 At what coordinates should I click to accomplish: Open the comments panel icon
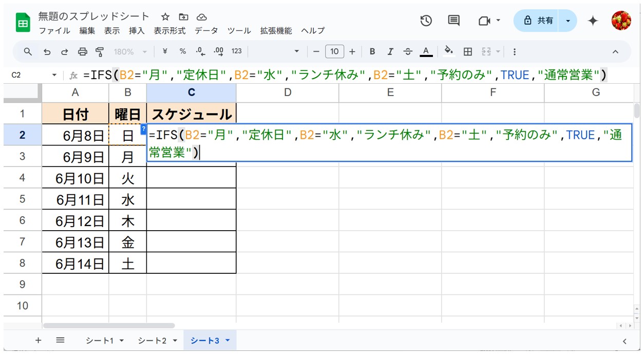[x=454, y=21]
